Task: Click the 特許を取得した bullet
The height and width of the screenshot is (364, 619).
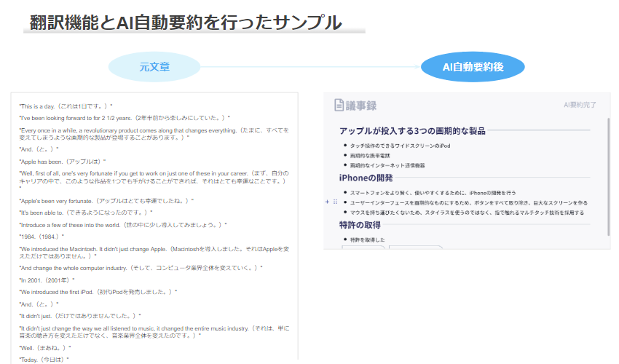Action: pyautogui.click(x=368, y=240)
